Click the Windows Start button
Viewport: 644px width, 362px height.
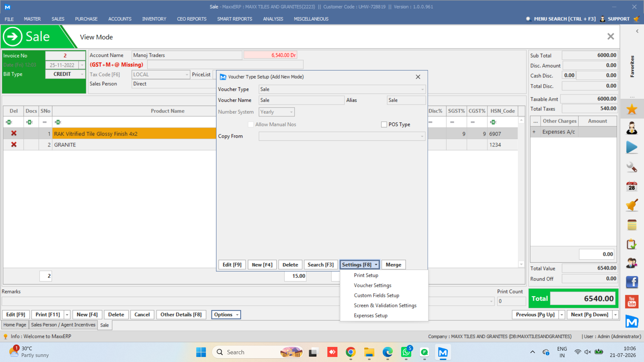(201, 352)
